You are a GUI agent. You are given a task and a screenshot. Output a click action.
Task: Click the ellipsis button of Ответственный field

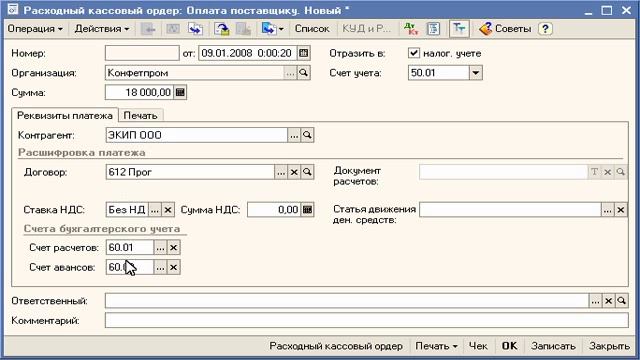[x=595, y=301]
